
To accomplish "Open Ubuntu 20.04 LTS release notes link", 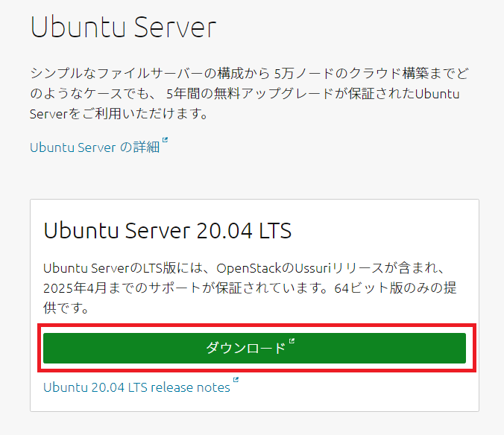I will coord(136,387).
